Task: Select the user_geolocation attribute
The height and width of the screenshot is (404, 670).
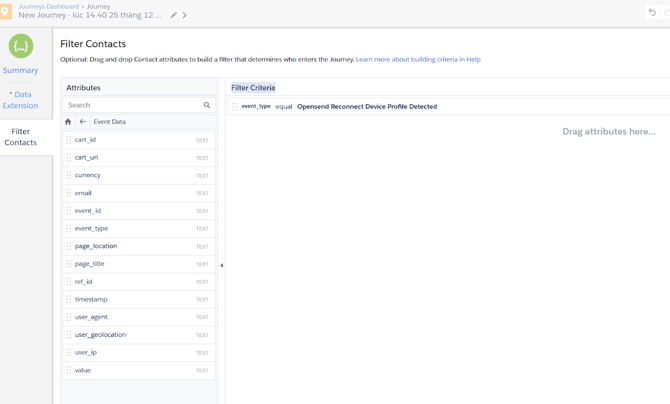Action: tap(100, 335)
